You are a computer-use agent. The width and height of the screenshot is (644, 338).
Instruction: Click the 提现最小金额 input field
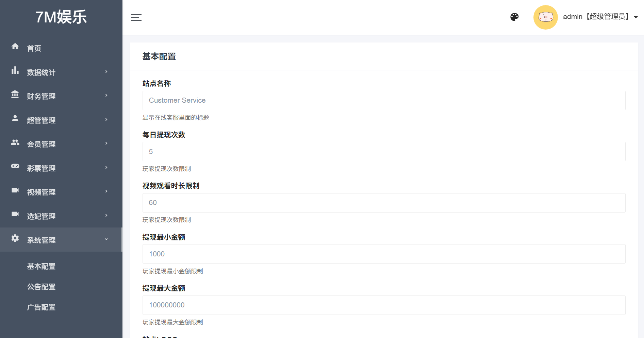[x=384, y=254]
